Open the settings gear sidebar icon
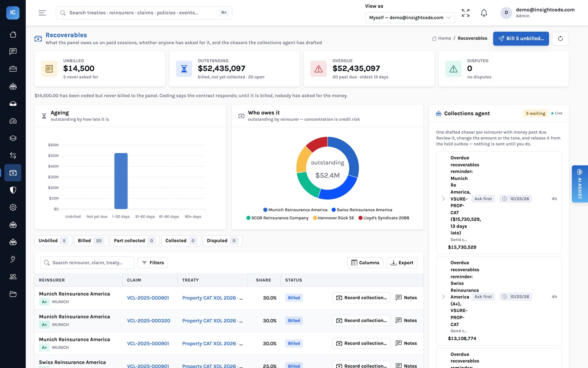Viewport: 588px width, 368px height. (13, 207)
